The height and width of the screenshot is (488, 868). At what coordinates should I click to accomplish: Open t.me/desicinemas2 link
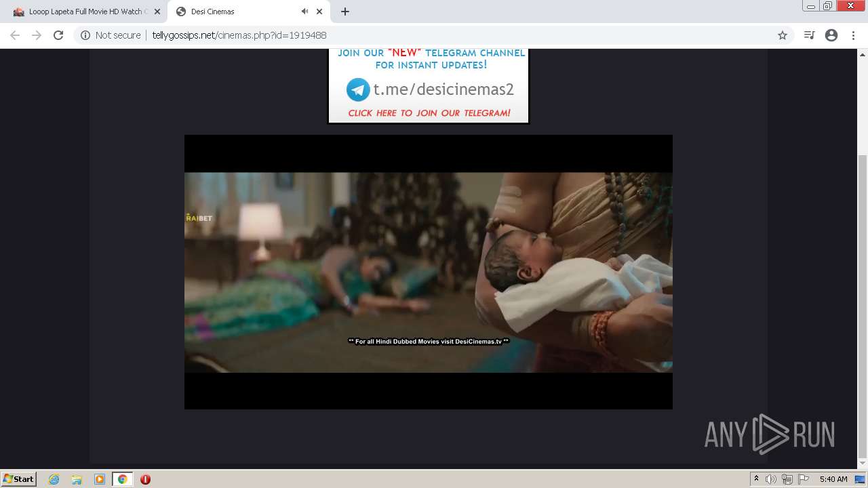tap(443, 89)
